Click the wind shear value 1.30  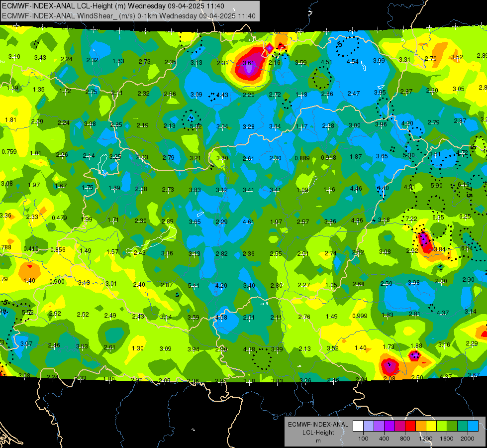[138, 348]
